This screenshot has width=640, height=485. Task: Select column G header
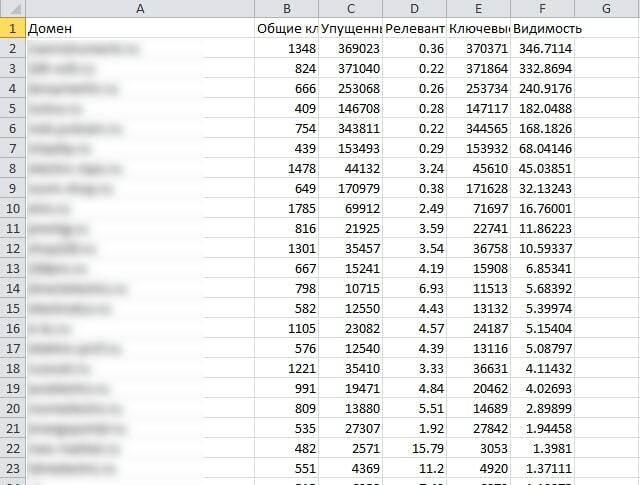click(607, 8)
